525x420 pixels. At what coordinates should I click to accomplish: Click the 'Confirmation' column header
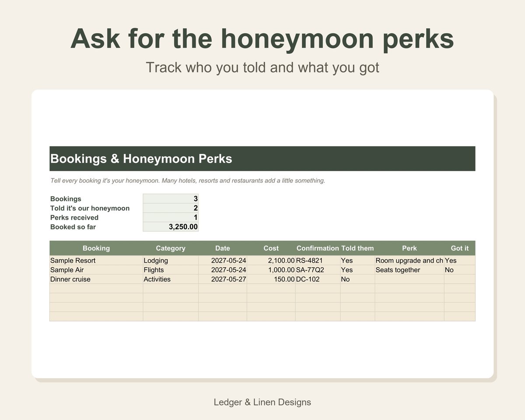(318, 248)
